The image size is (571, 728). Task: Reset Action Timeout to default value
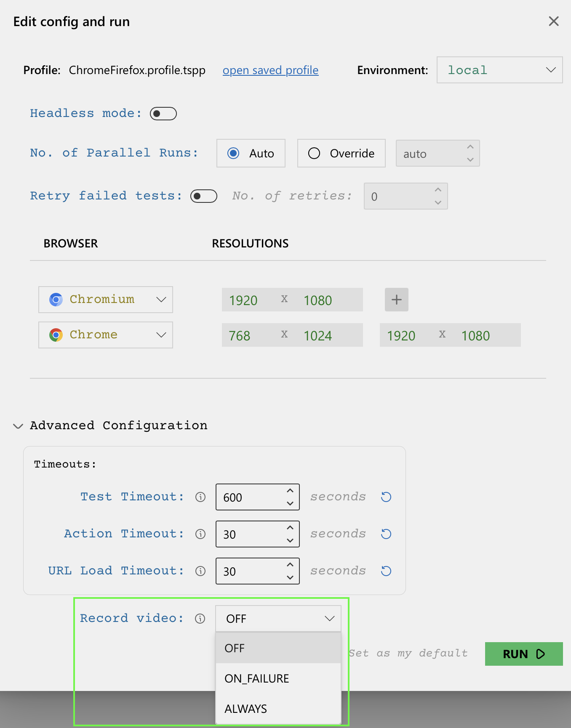pyautogui.click(x=386, y=534)
